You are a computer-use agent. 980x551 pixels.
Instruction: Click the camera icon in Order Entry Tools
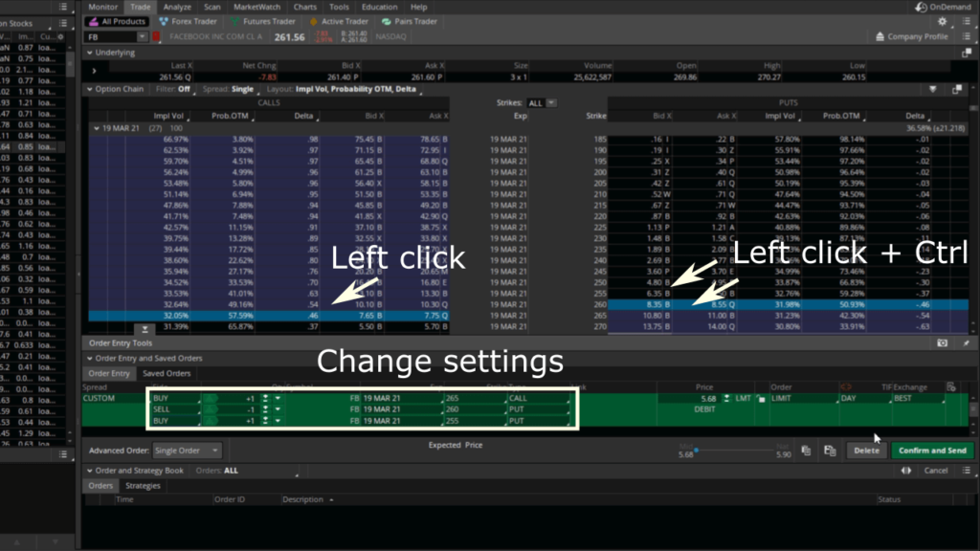[x=942, y=343]
